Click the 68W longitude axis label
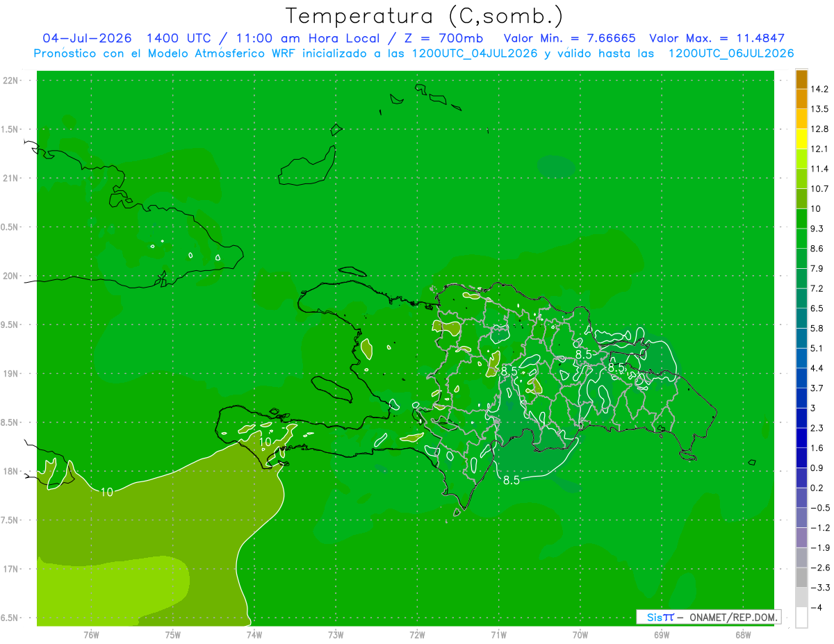The width and height of the screenshot is (834, 644). click(743, 635)
